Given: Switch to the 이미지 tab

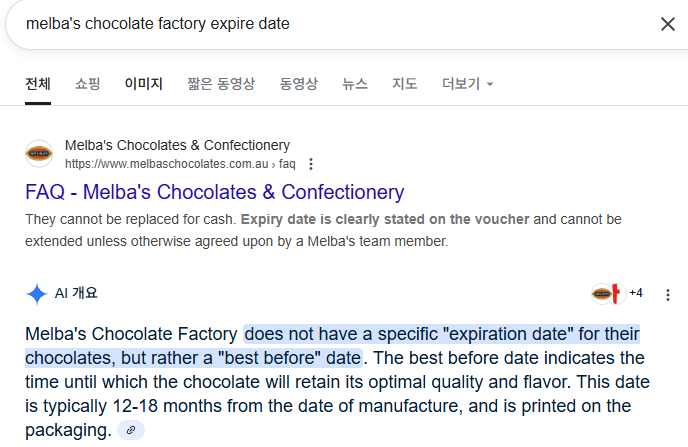Looking at the screenshot, I should point(143,84).
